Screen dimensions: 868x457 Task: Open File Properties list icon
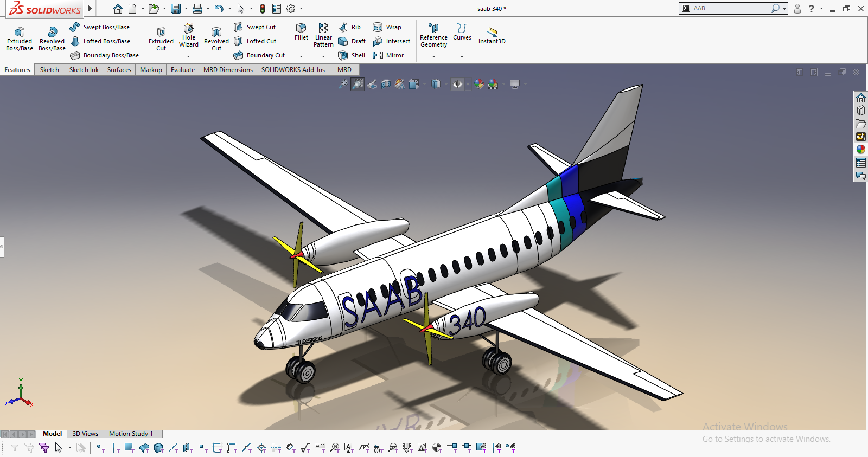pos(277,9)
